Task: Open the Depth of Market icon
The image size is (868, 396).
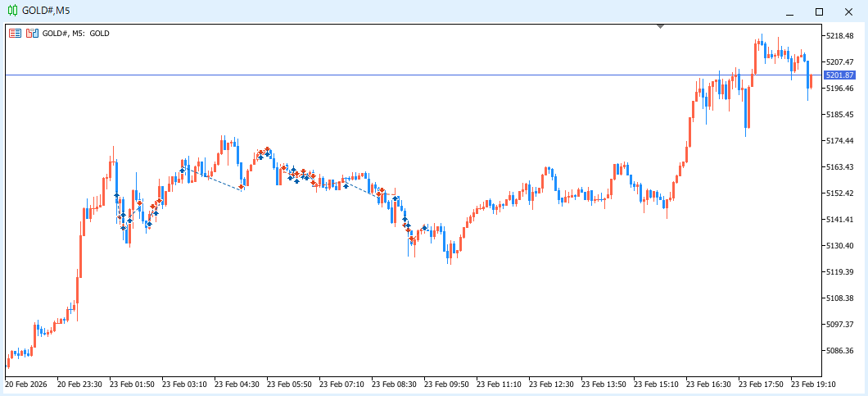Action: 32,34
